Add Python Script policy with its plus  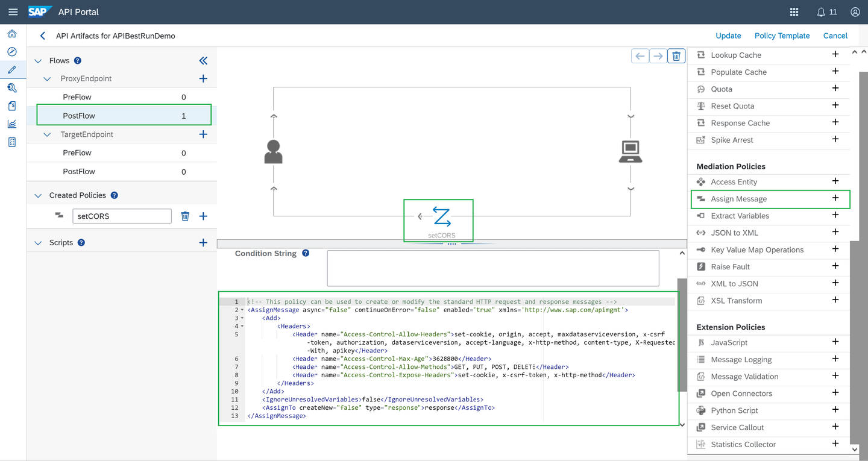point(835,410)
